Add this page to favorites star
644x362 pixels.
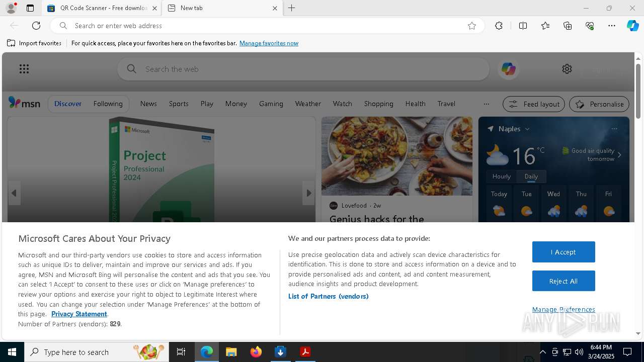(x=472, y=26)
